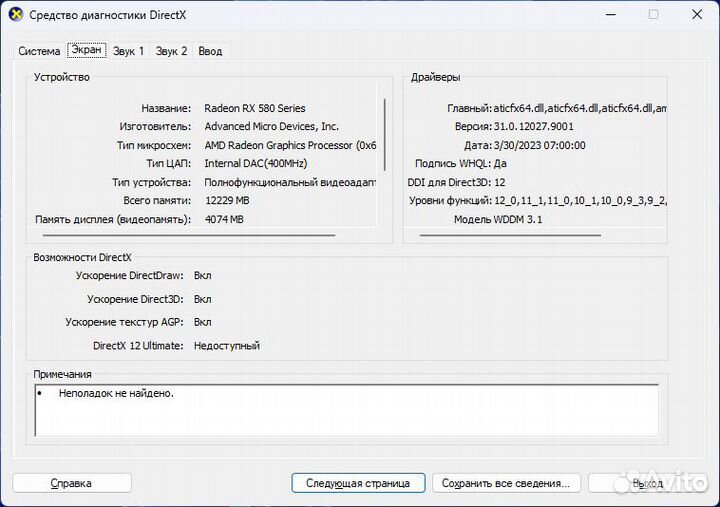This screenshot has height=507, width=720.
Task: Close the DirectX diagnostic window
Action: (697, 15)
